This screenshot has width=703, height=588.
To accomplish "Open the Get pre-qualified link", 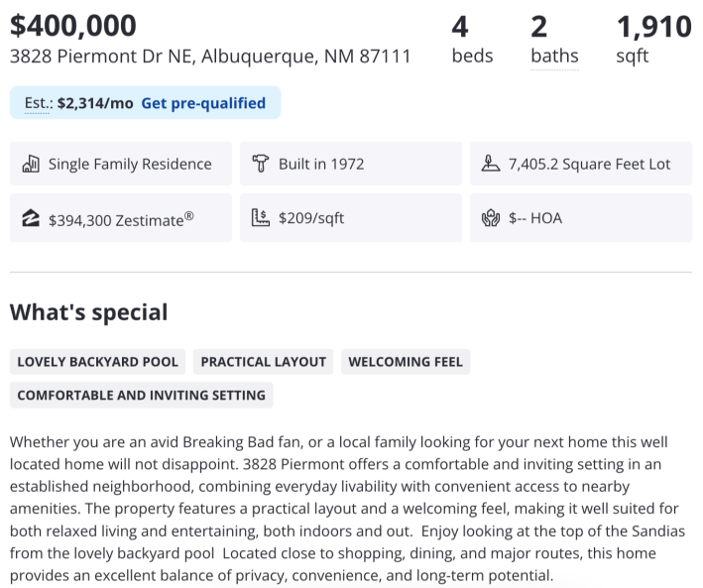I will click(x=203, y=103).
